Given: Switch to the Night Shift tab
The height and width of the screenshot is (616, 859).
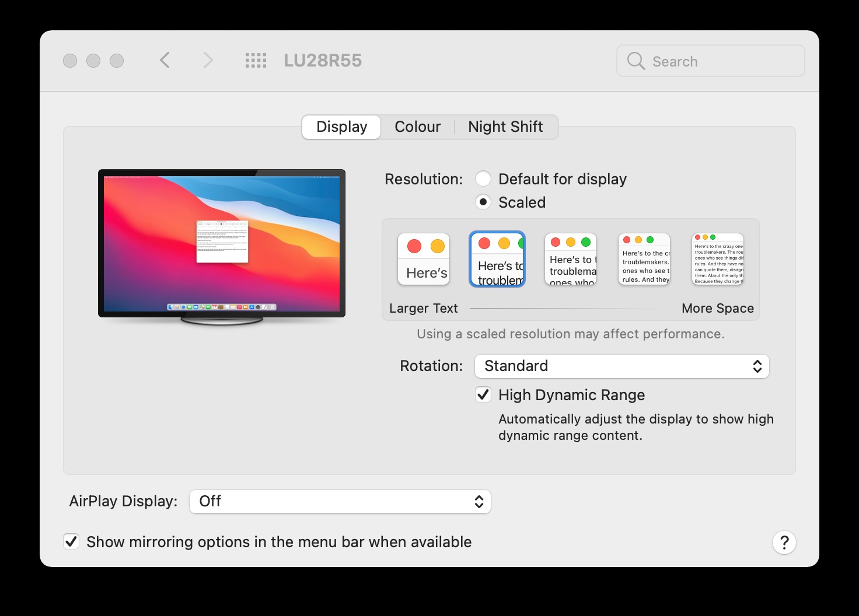Looking at the screenshot, I should pyautogui.click(x=505, y=127).
